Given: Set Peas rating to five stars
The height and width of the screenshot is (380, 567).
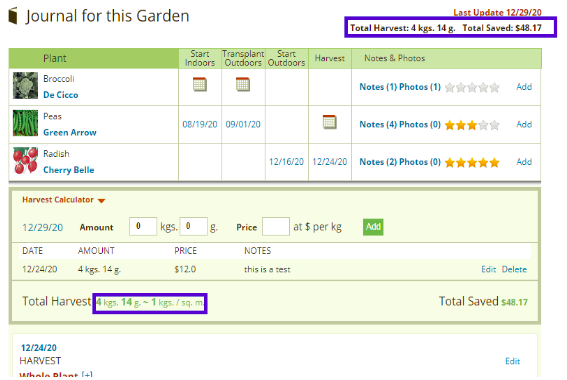Looking at the screenshot, I should coord(494,125).
